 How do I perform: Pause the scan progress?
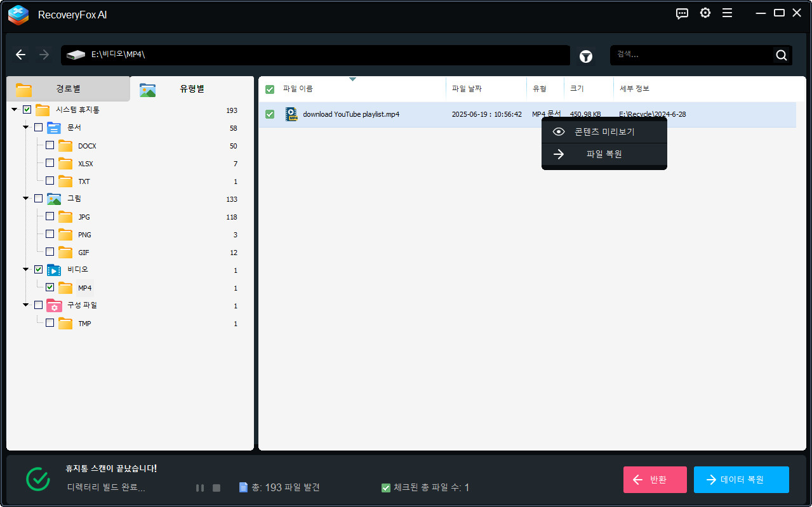[x=200, y=487]
